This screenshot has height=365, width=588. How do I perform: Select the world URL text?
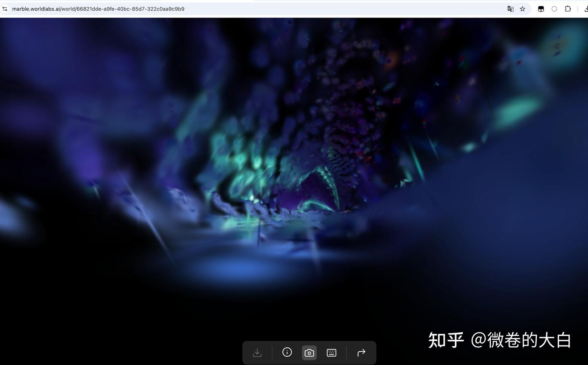pyautogui.click(x=98, y=9)
